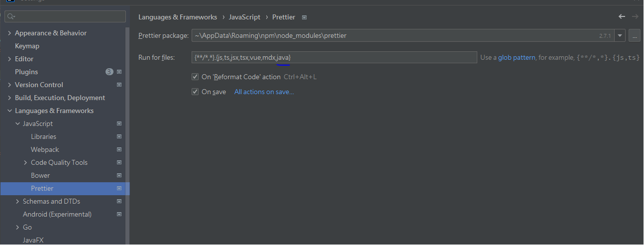Image resolution: width=644 pixels, height=245 pixels.
Task: Click the project-level icon beside Webpack
Action: [x=119, y=149]
